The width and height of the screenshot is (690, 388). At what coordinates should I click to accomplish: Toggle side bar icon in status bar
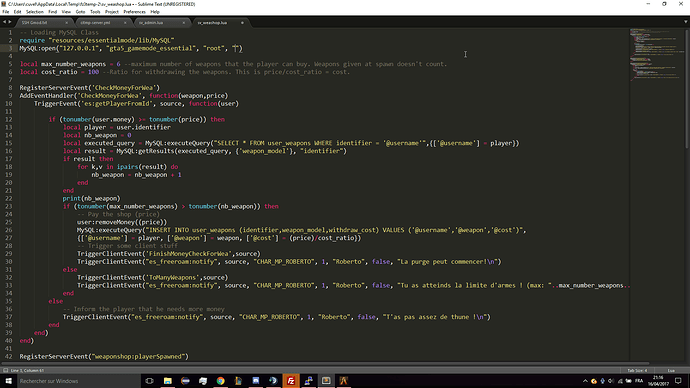tap(5, 370)
